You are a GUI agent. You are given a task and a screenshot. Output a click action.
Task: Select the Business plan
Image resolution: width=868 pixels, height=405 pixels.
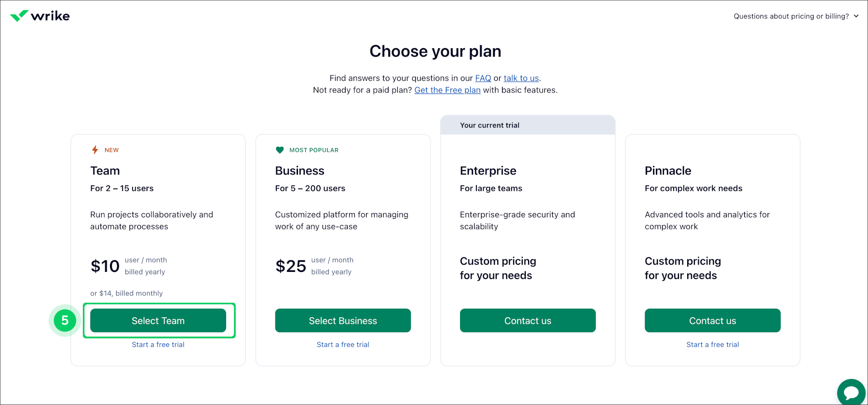(343, 320)
